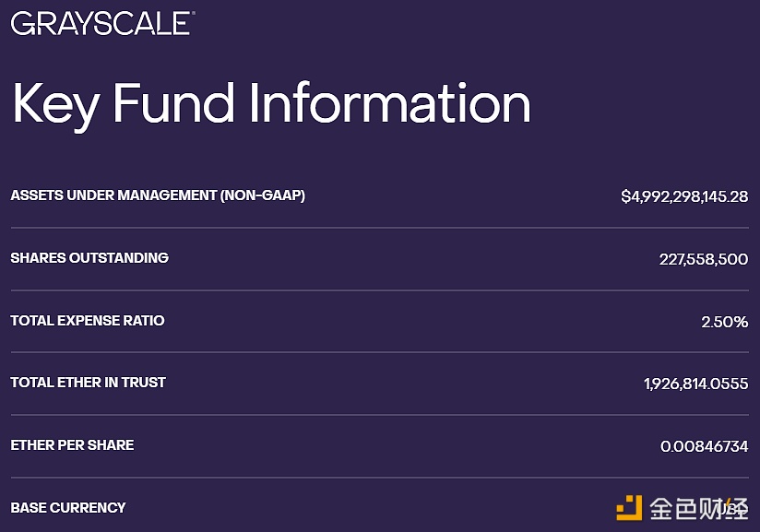760x532 pixels.
Task: Click the 1,926,814.0555 ether value
Action: (x=696, y=384)
